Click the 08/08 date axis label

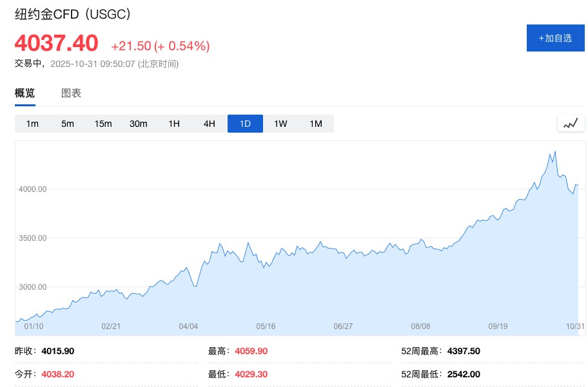pos(420,326)
